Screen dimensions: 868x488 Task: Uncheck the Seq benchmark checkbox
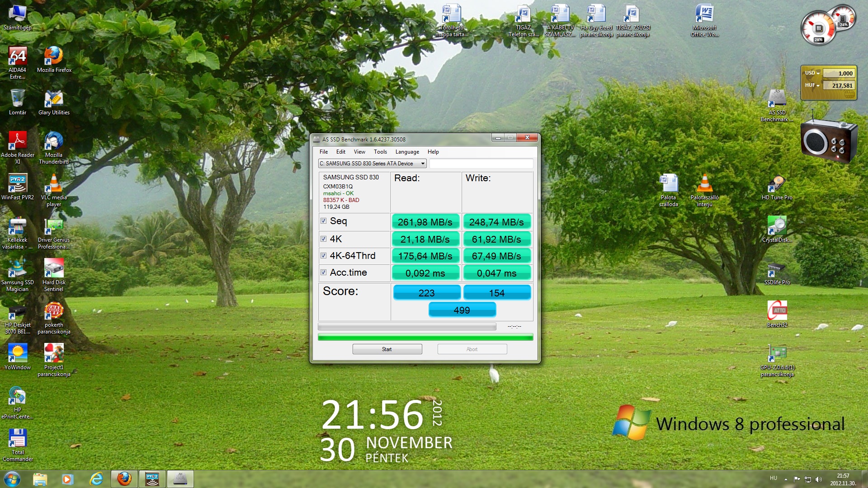323,221
